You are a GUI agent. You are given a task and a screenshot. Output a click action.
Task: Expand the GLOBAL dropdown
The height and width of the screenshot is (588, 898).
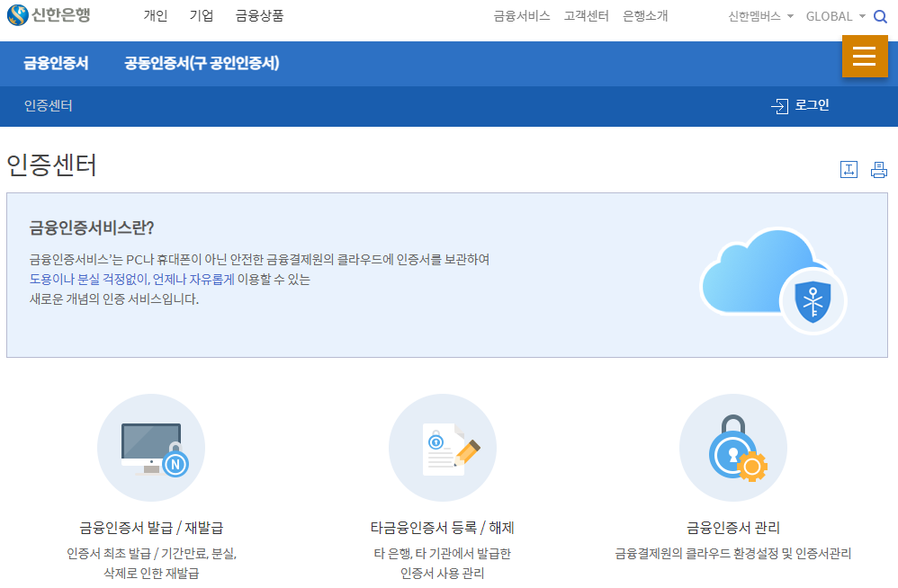point(836,16)
